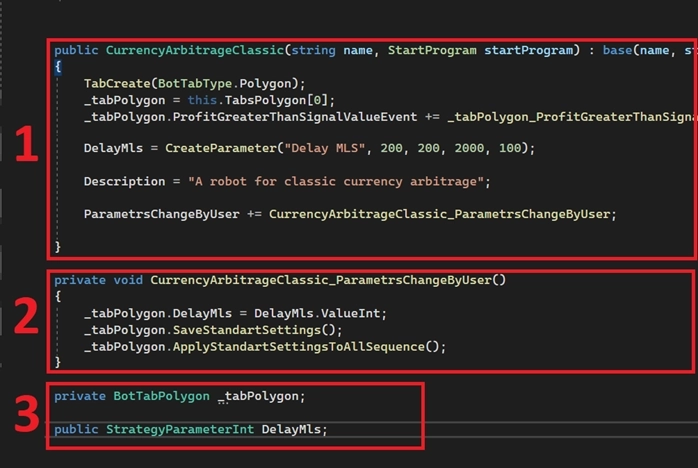Click the 'this' keyword before TabsPolygon
698x468 pixels.
point(202,100)
